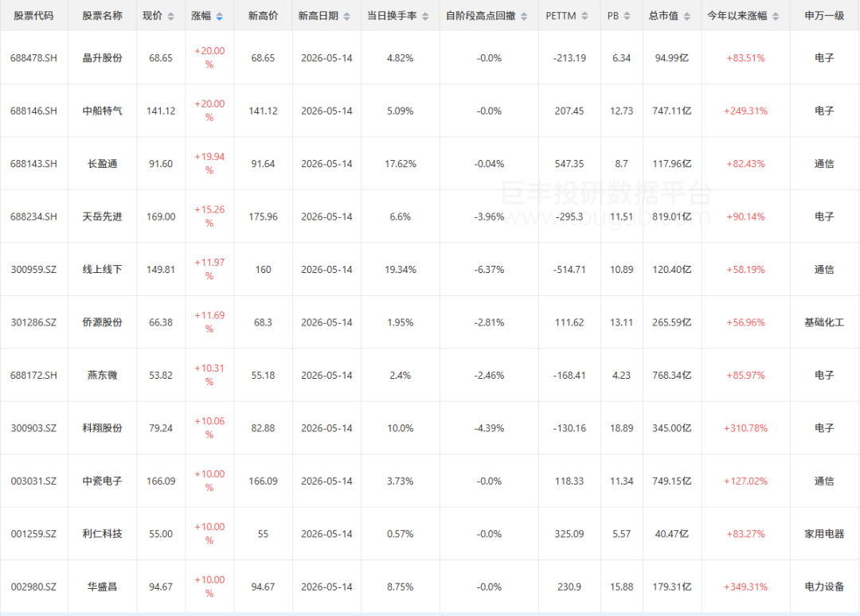Select stock name 利仁科技

(102, 534)
